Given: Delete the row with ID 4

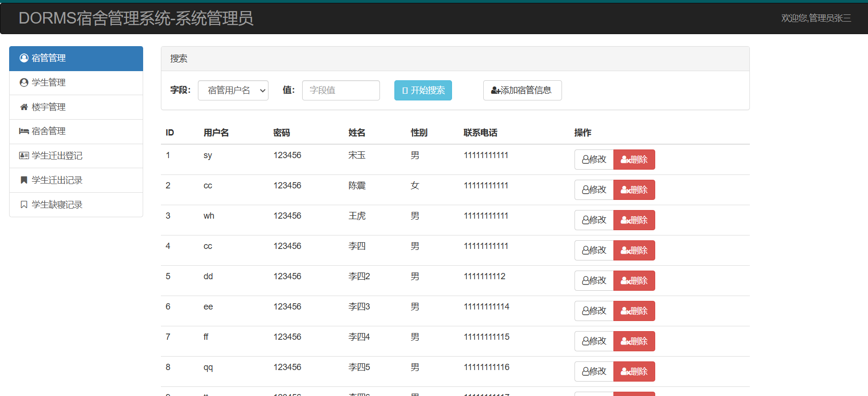Looking at the screenshot, I should click(x=634, y=250).
